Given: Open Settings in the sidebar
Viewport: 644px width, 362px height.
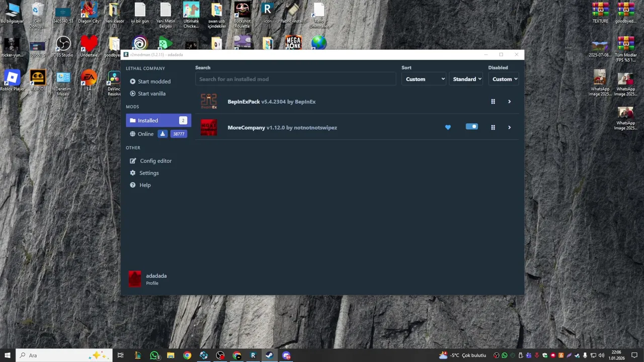Looking at the screenshot, I should tap(144, 173).
